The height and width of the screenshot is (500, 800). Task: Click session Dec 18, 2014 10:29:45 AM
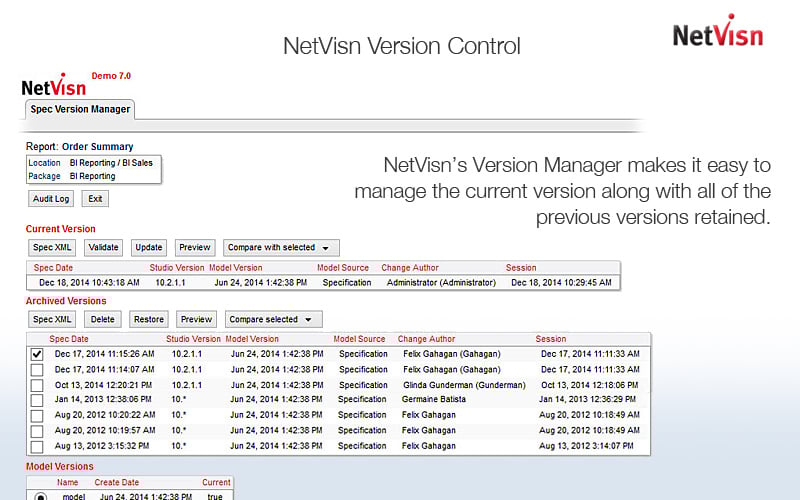tap(561, 282)
